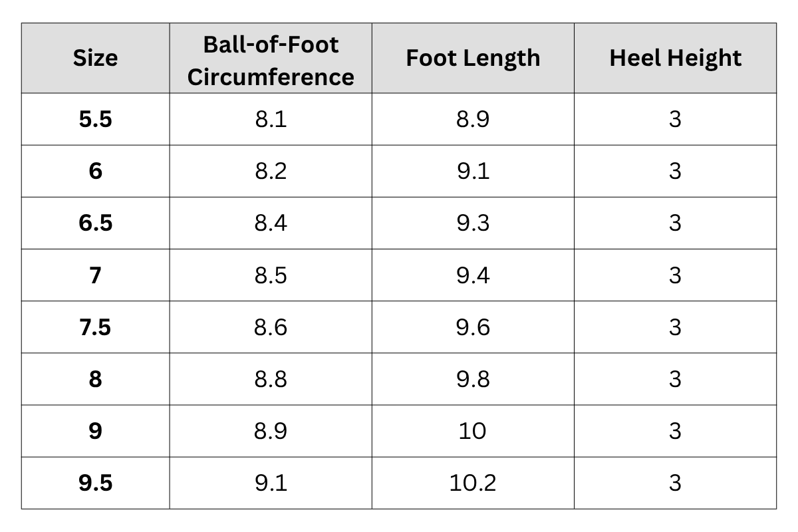The height and width of the screenshot is (532, 798).
Task: Select heel height cell in size 9.5 row
Action: tap(675, 483)
